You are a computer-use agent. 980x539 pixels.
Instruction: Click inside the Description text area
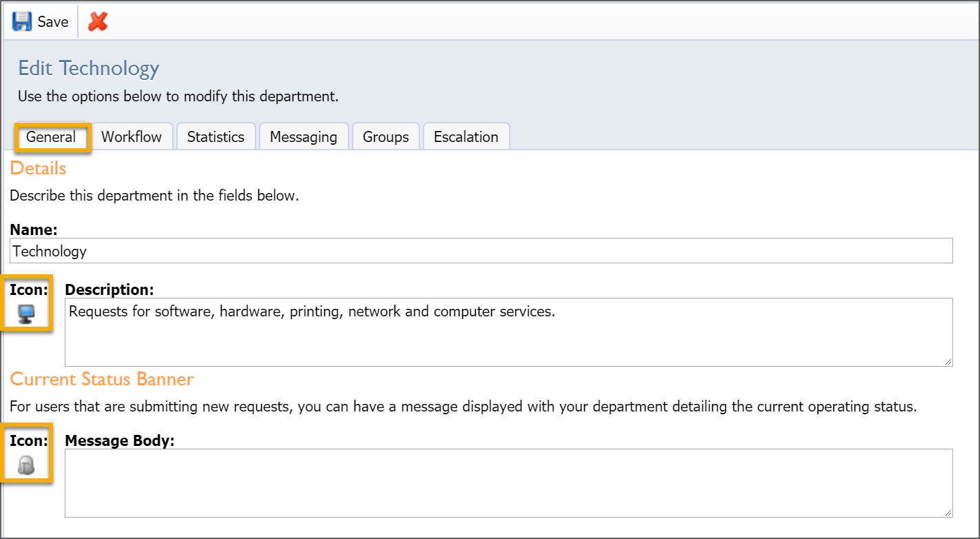[509, 332]
